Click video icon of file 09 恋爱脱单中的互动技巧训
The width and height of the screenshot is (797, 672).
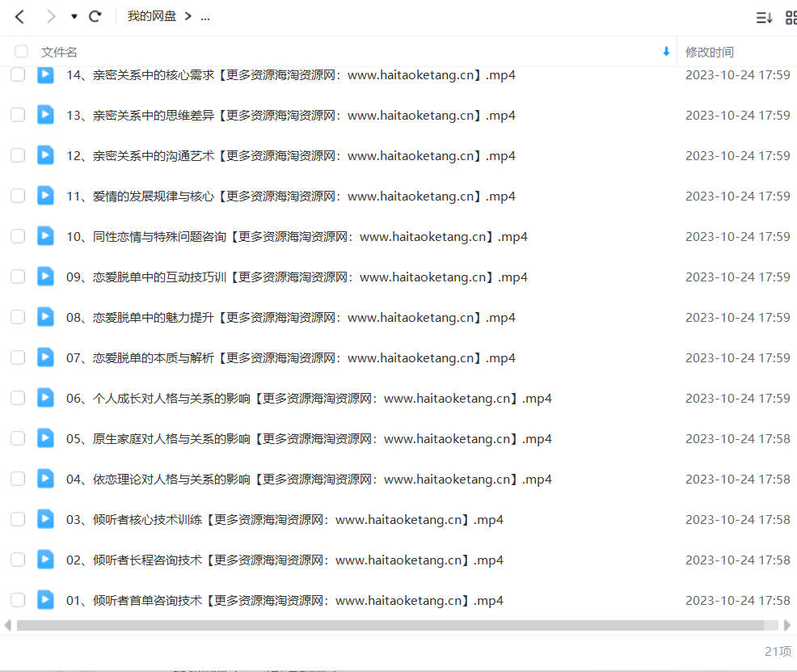pyautogui.click(x=45, y=276)
